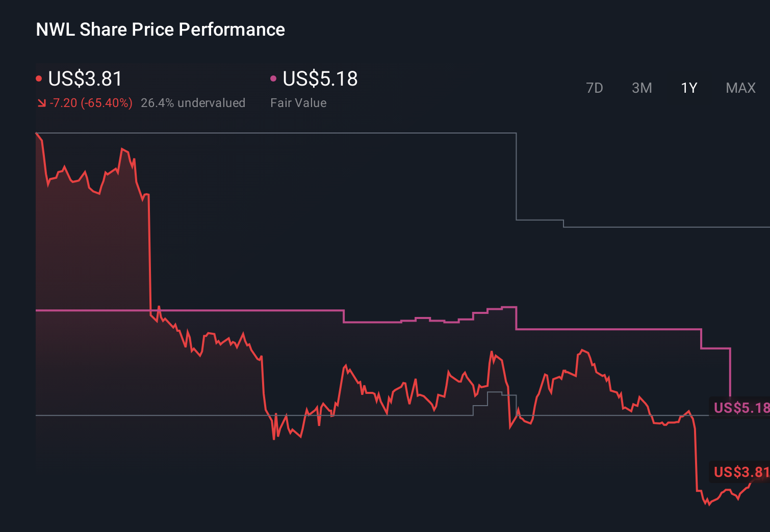The height and width of the screenshot is (532, 770).
Task: Click the pink fair value legend dot
Action: [273, 78]
